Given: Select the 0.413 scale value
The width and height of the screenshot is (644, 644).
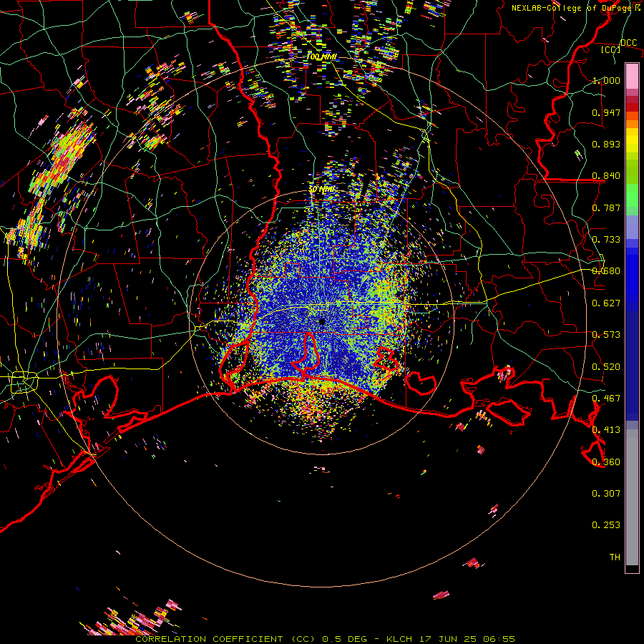Looking at the screenshot, I should pyautogui.click(x=606, y=430).
